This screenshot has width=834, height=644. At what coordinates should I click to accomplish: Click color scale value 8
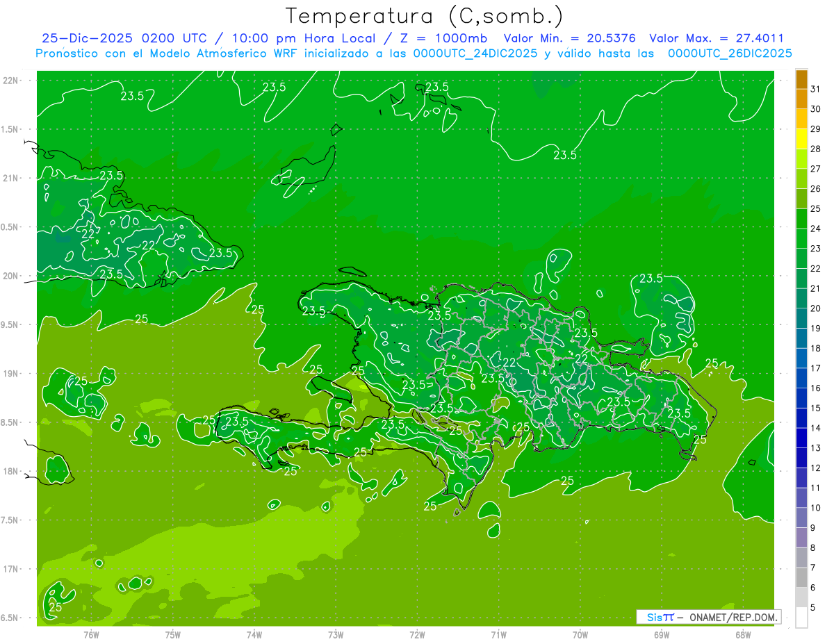coord(813,548)
